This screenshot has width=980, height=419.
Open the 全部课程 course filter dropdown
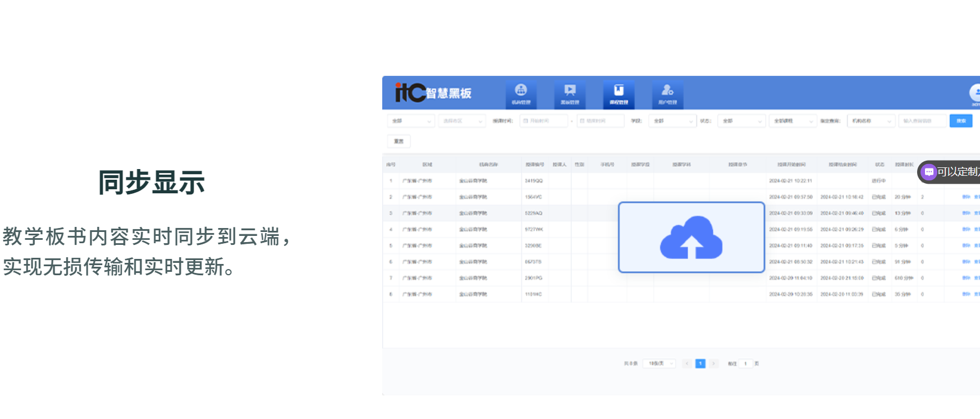click(793, 121)
